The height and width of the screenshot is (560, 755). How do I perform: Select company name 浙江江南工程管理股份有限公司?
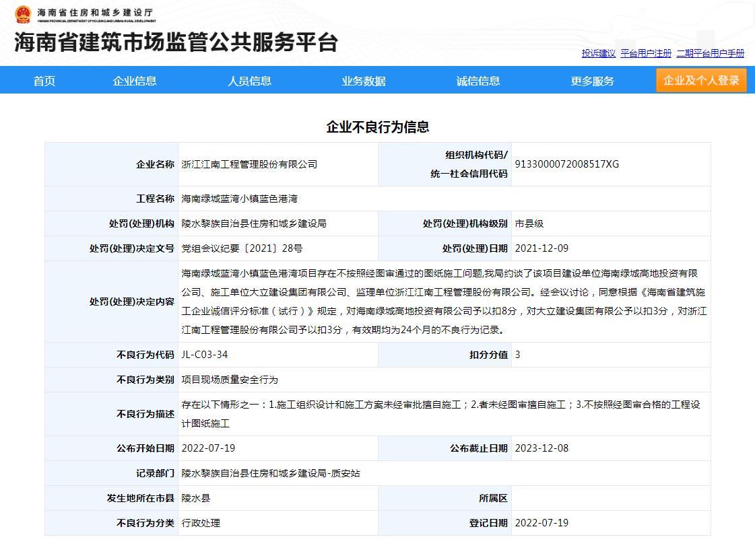point(249,164)
